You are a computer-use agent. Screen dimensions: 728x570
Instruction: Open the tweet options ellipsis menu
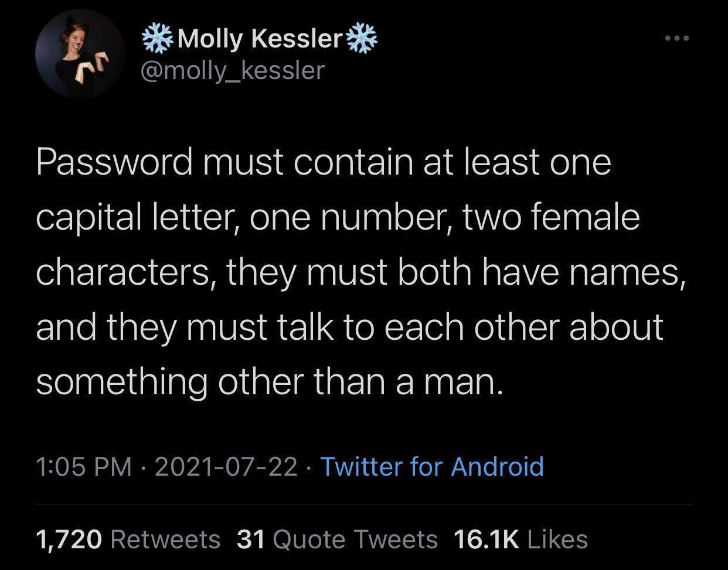(x=676, y=37)
